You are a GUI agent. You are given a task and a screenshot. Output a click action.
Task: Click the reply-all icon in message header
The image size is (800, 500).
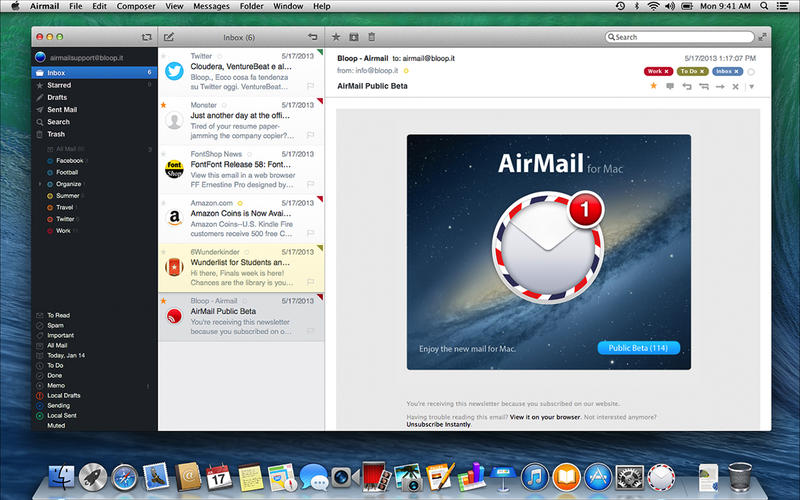point(703,87)
